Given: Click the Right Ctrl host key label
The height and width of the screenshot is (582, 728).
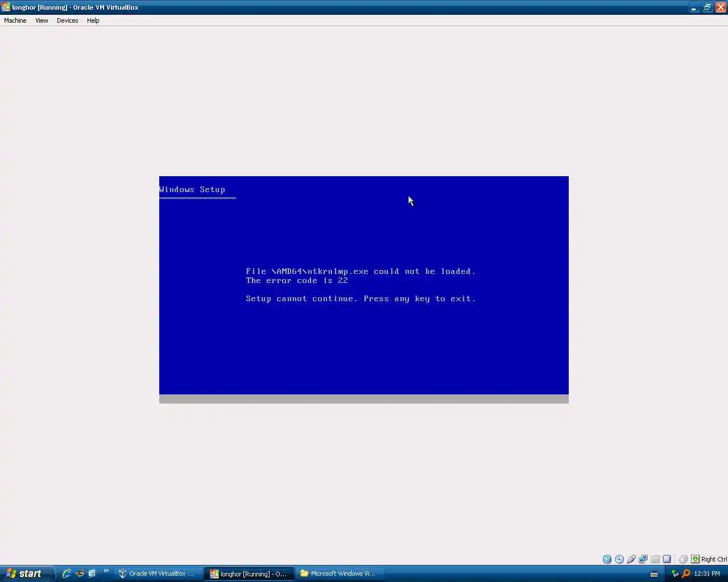Looking at the screenshot, I should [x=714, y=559].
